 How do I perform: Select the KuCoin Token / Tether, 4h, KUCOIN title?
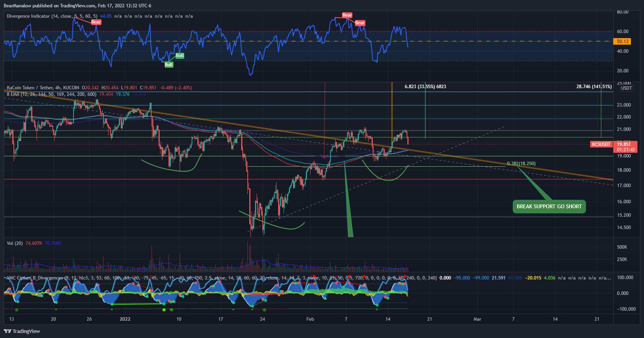[43, 88]
